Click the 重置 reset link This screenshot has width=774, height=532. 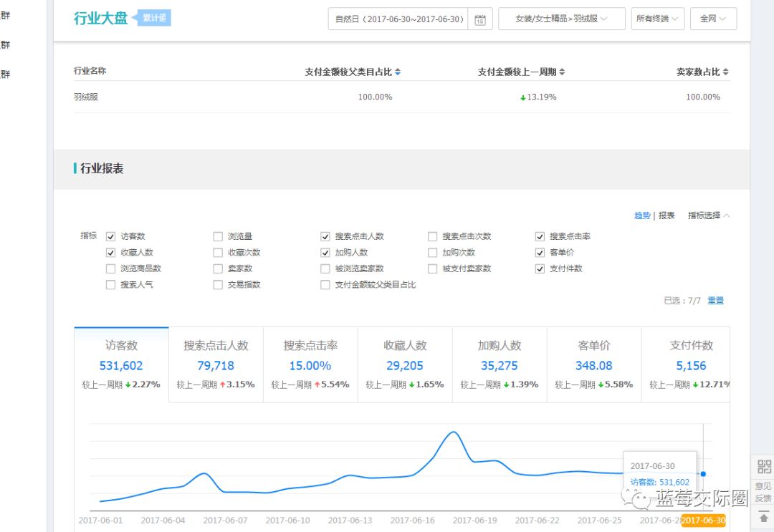[715, 301]
